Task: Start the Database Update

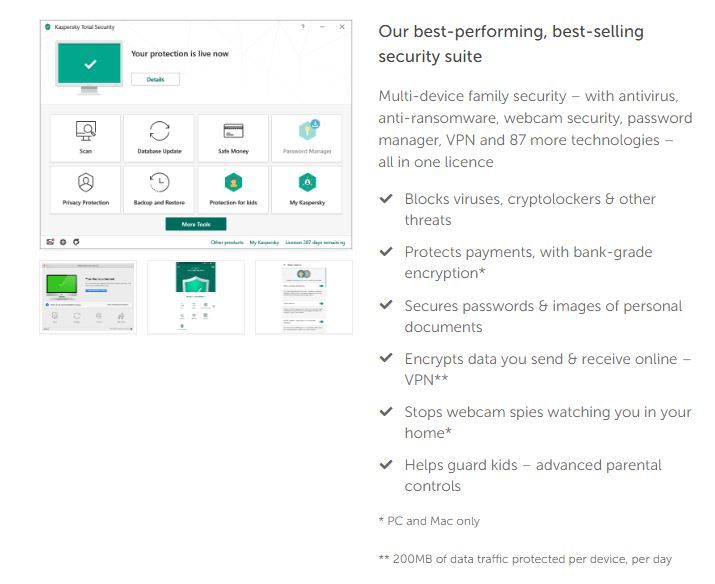Action: (159, 137)
